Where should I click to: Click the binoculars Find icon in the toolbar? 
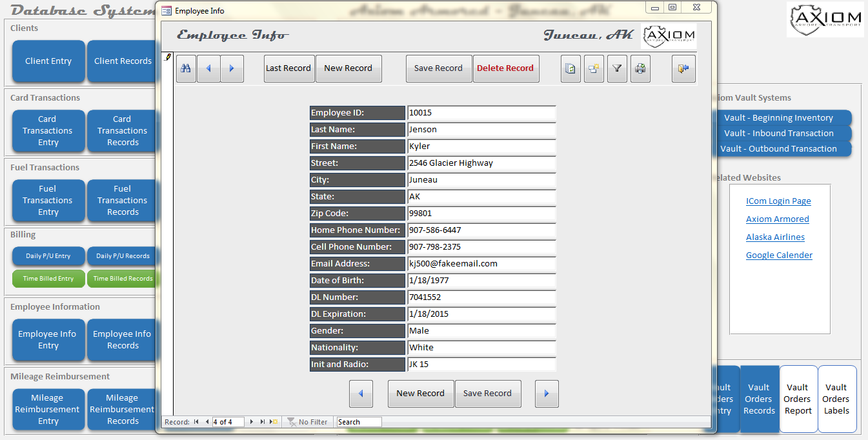(186, 68)
